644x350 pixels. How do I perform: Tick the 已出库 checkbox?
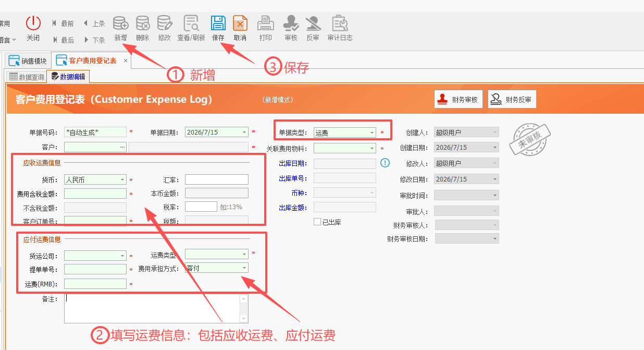click(317, 222)
